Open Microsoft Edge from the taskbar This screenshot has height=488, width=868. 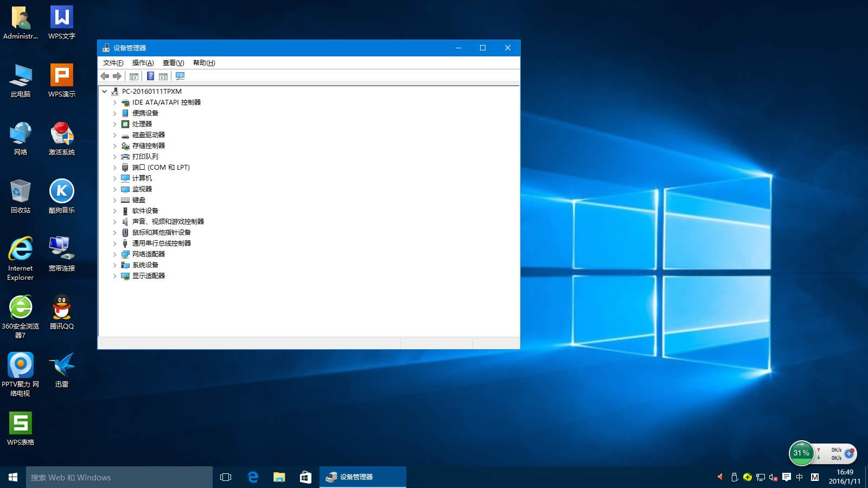pos(253,477)
